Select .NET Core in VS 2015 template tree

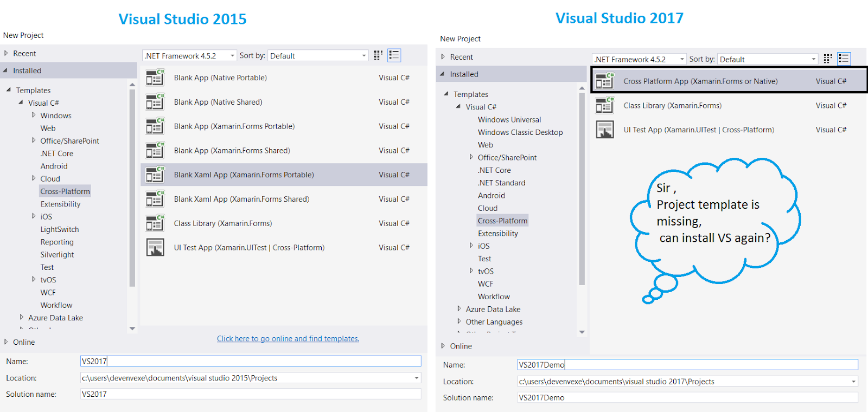57,153
